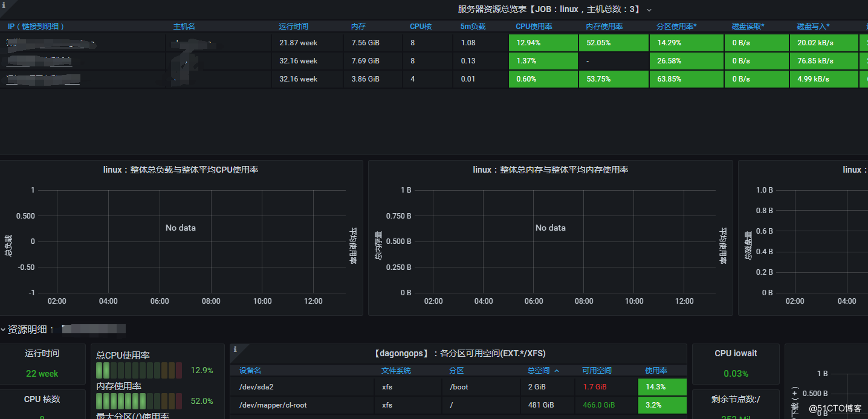Click the 总CPU使用率 bar gauge
Viewport: 868px width, 419px height.
(x=139, y=370)
